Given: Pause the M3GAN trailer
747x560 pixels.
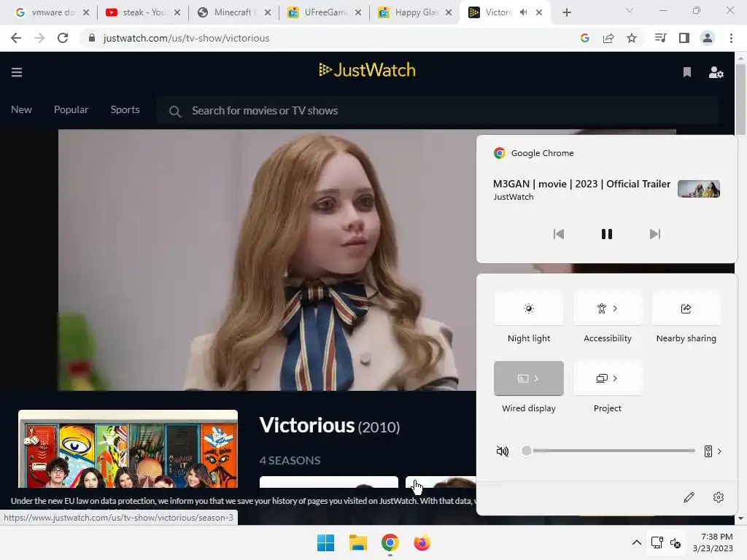Looking at the screenshot, I should tap(606, 234).
